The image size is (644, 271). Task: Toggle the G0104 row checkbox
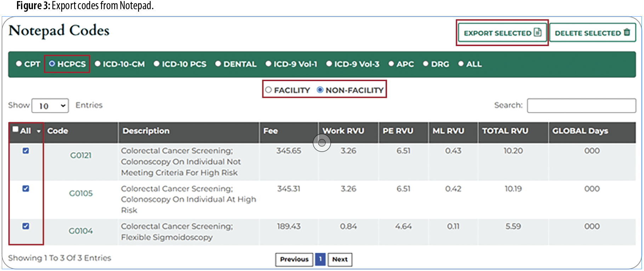[x=26, y=226]
